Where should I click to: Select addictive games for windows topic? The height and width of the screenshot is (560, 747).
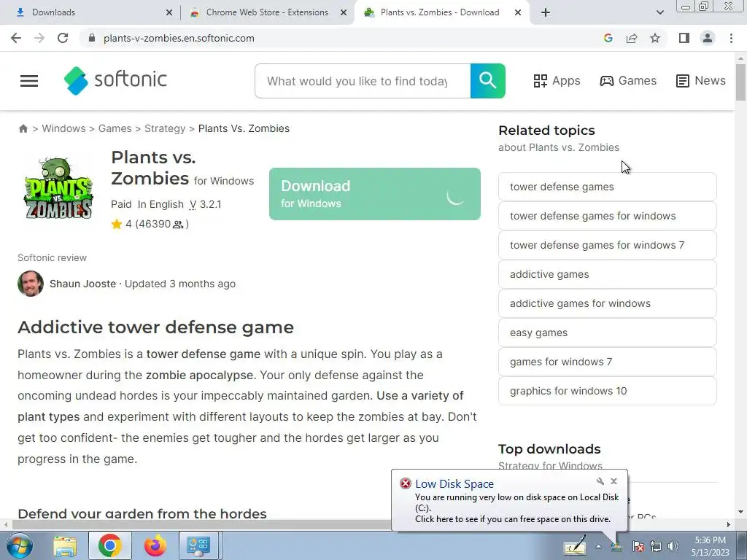[x=608, y=303]
